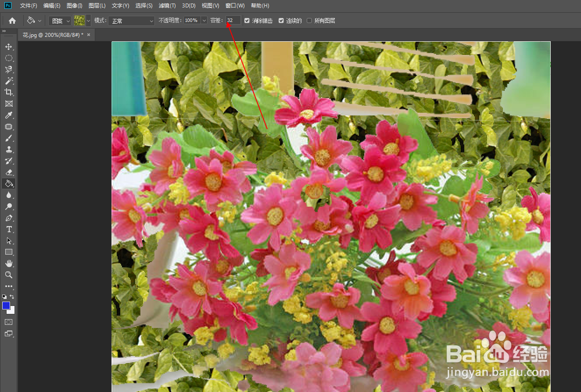The height and width of the screenshot is (392, 581).
Task: Open the 3D(D) menu
Action: pos(189,6)
